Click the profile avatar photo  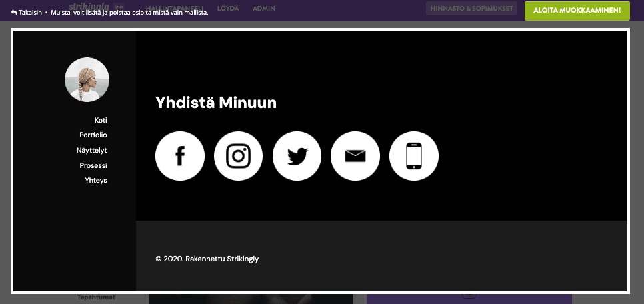click(87, 80)
